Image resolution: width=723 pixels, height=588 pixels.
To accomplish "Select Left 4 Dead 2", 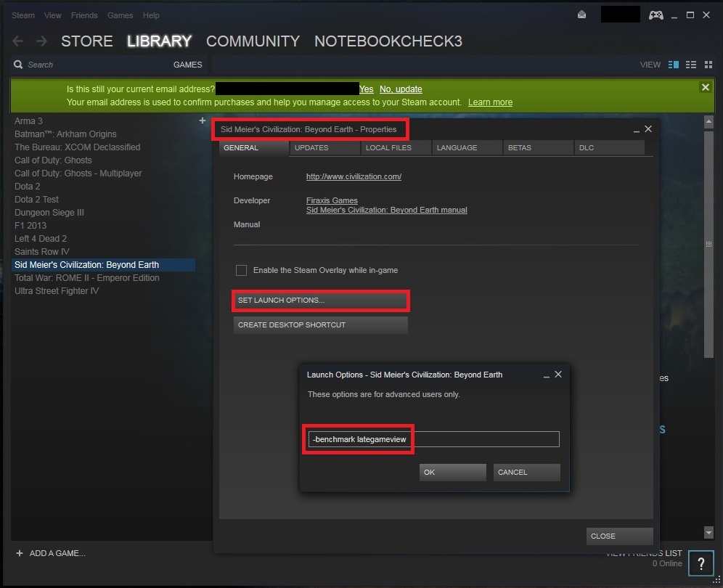I will click(41, 238).
